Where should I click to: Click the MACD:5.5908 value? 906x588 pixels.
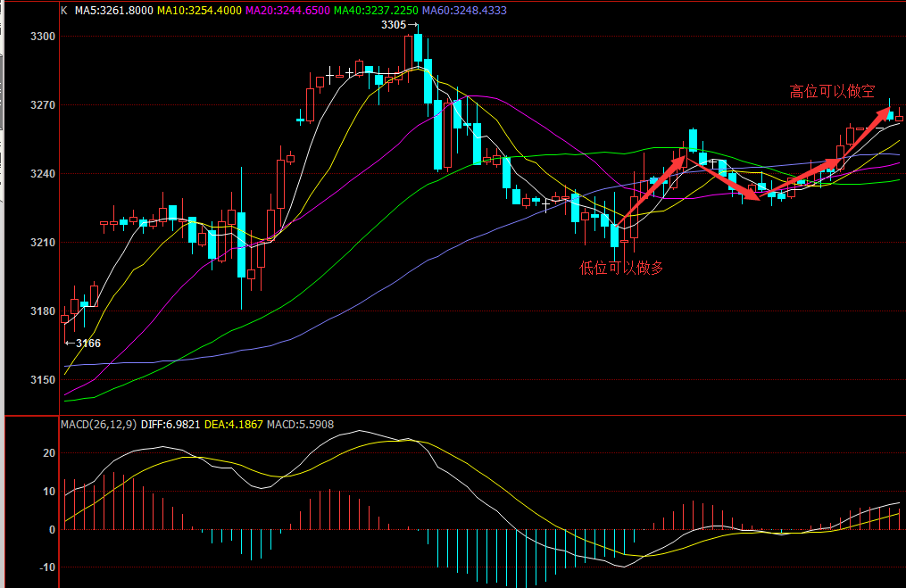pyautogui.click(x=301, y=425)
